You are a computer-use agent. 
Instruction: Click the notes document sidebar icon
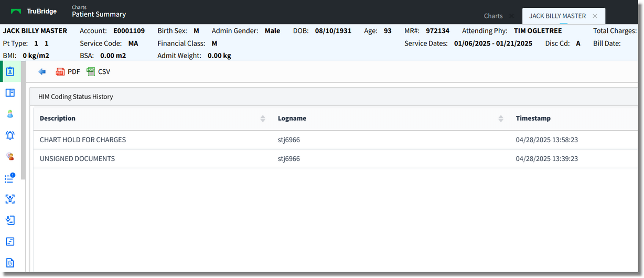pos(10,242)
